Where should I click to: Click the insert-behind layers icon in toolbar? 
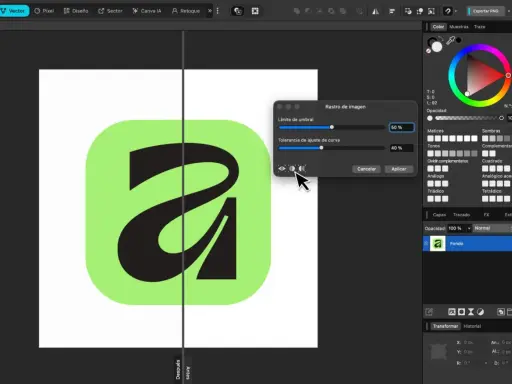coord(408,11)
